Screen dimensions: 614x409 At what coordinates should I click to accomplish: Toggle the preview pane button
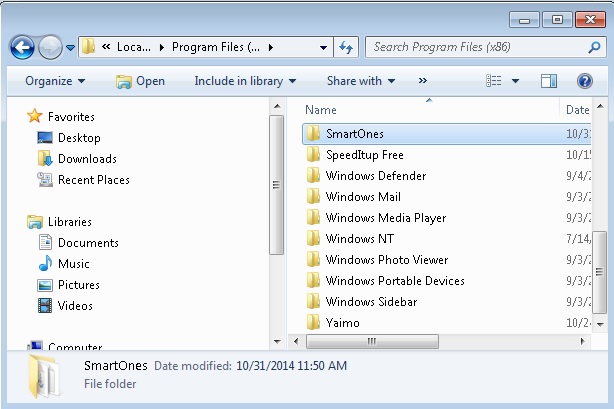[x=549, y=81]
